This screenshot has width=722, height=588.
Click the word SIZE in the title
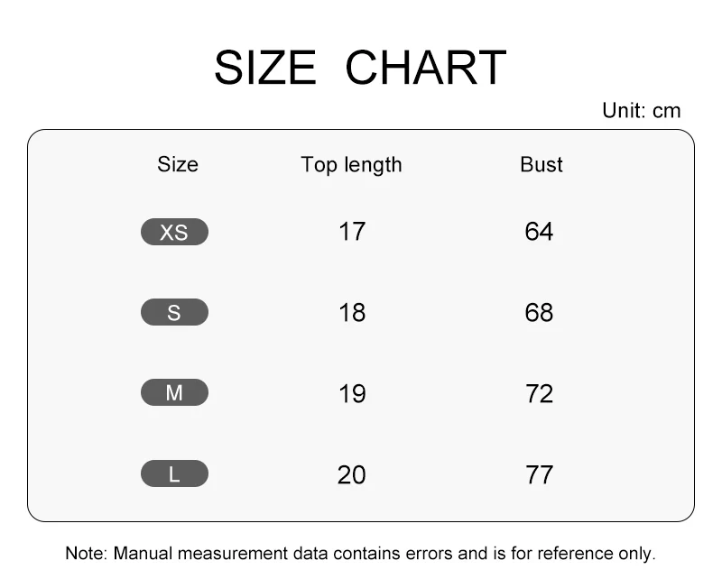click(265, 69)
